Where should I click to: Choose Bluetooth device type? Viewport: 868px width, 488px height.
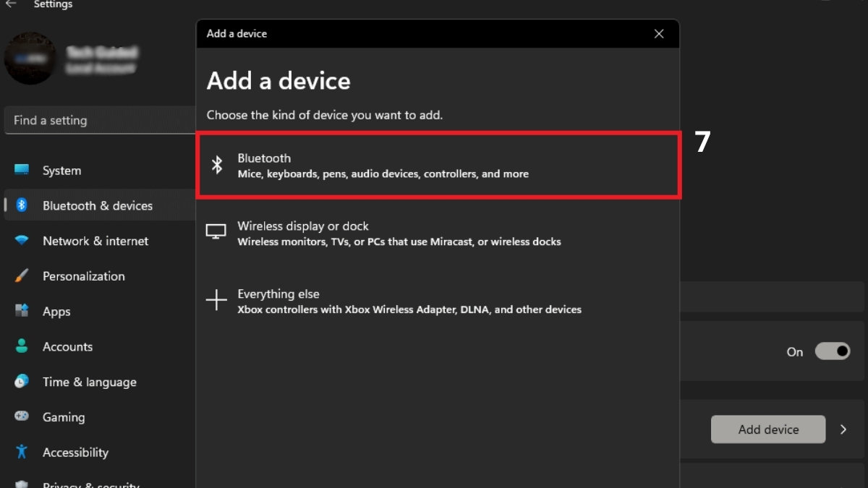click(x=438, y=165)
